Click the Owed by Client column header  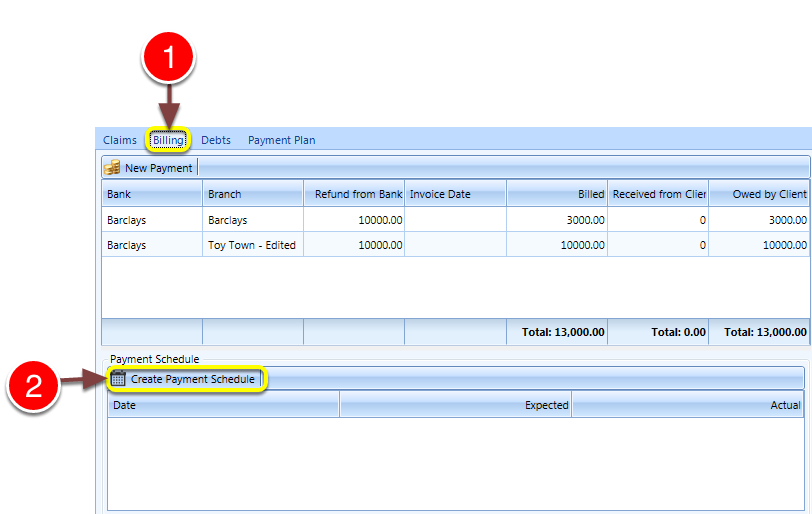(x=759, y=194)
